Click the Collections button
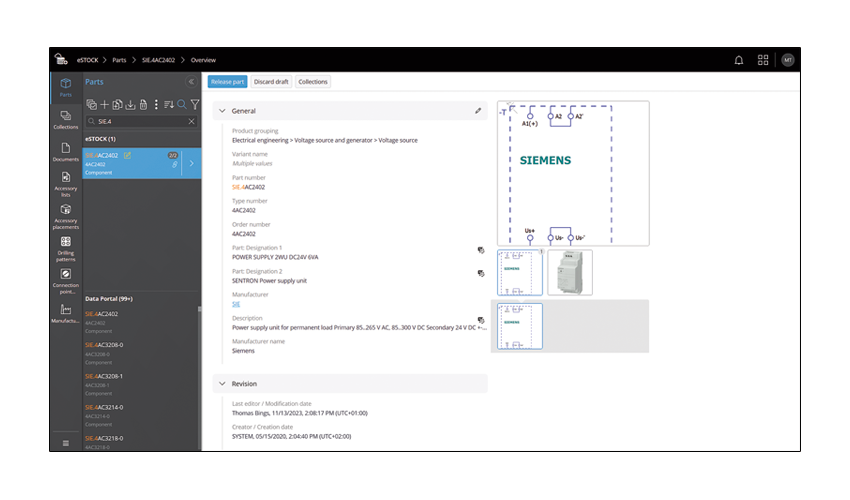This screenshot has width=850, height=500. tap(313, 82)
